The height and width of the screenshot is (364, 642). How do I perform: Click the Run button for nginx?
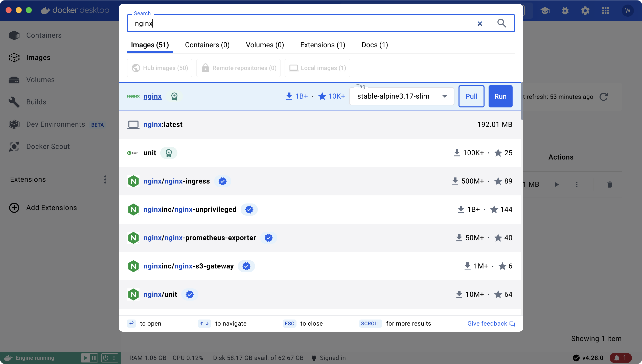(500, 96)
